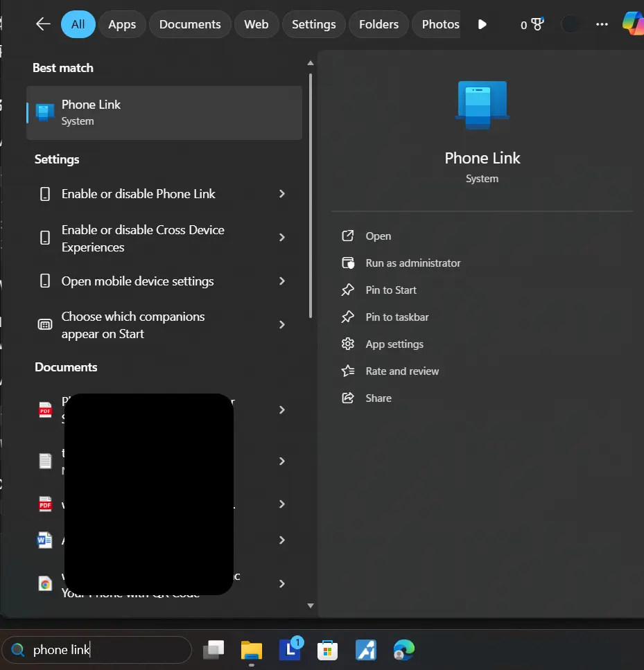
Task: Switch to the Settings filter tab
Action: click(x=313, y=24)
